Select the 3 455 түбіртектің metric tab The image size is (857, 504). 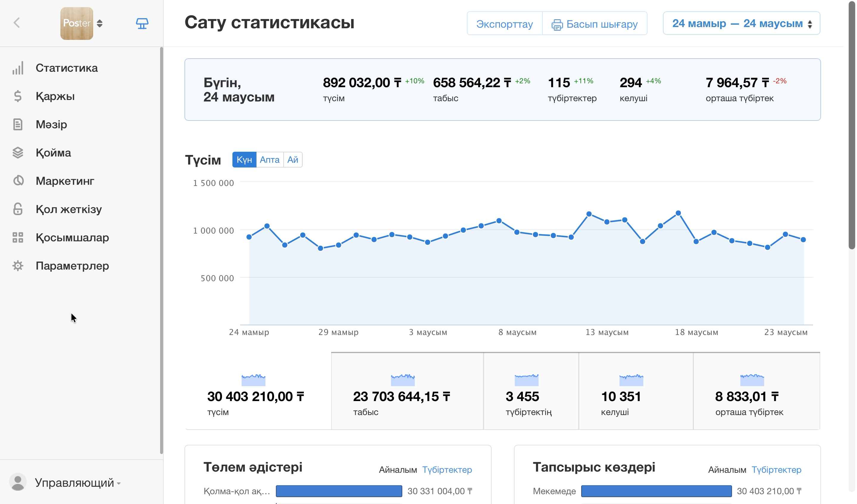(531, 391)
